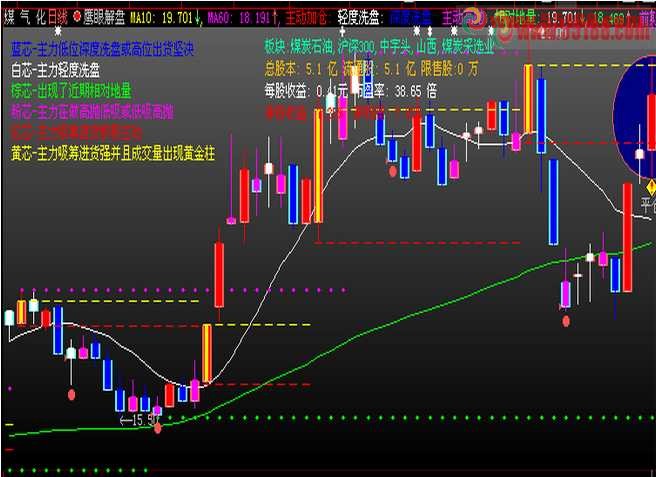Select the 日线 period label

coord(58,18)
